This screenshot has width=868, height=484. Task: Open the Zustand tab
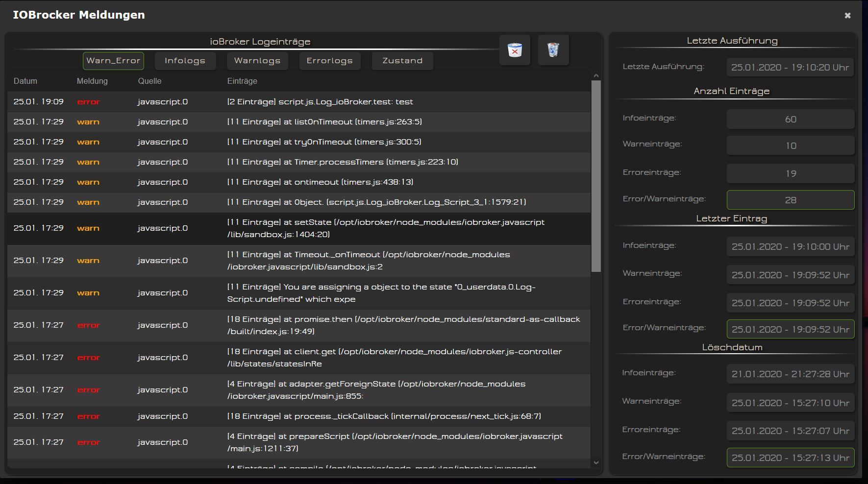(x=402, y=61)
